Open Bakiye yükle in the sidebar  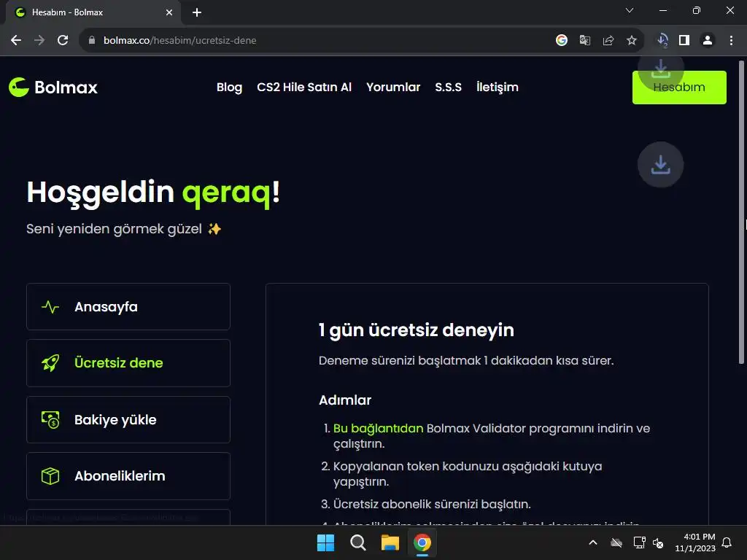[x=128, y=420]
